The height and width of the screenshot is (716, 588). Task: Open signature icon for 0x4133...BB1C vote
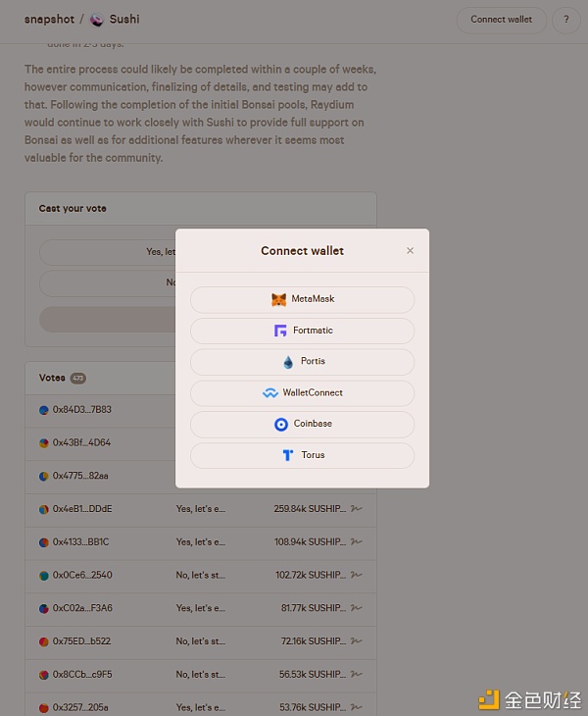pyautogui.click(x=357, y=541)
